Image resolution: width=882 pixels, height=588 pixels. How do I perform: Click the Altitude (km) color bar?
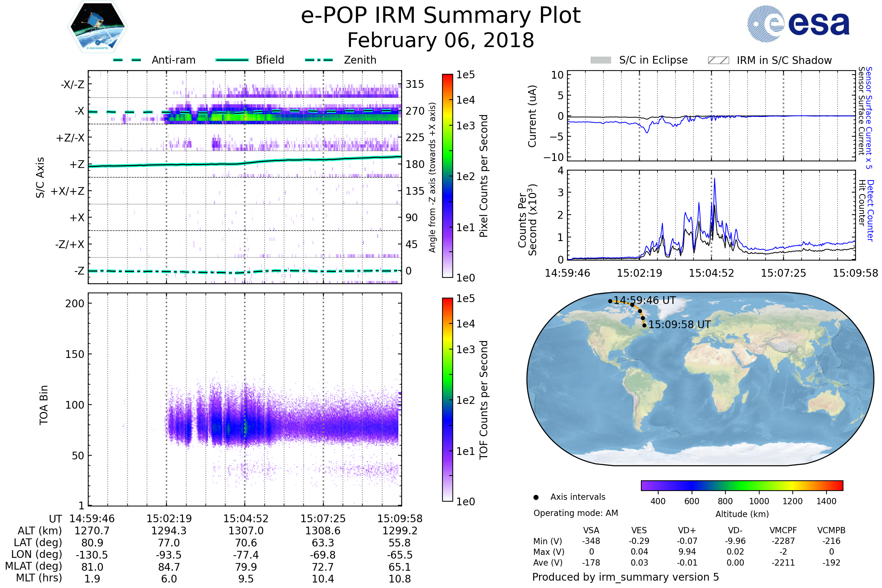[742, 485]
